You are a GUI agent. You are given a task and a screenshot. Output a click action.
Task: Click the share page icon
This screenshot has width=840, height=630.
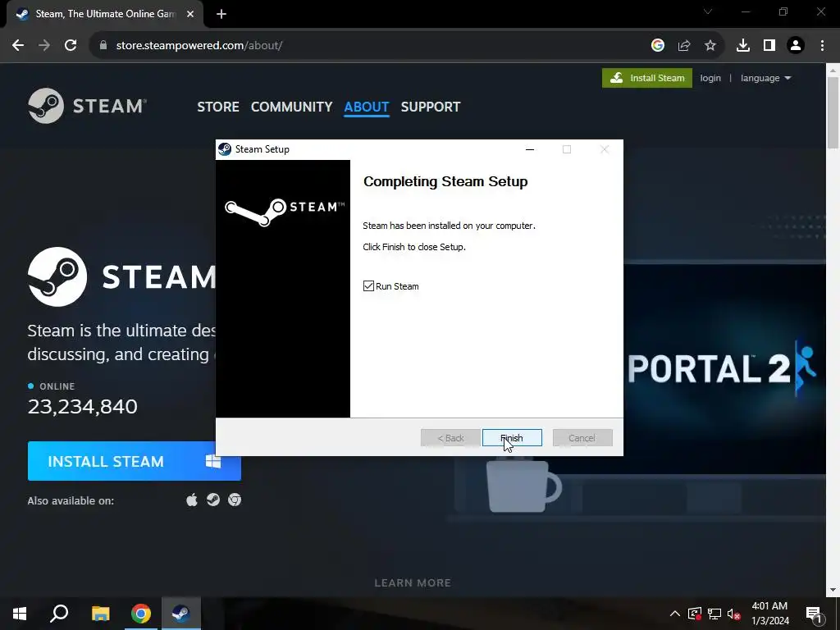pos(684,46)
